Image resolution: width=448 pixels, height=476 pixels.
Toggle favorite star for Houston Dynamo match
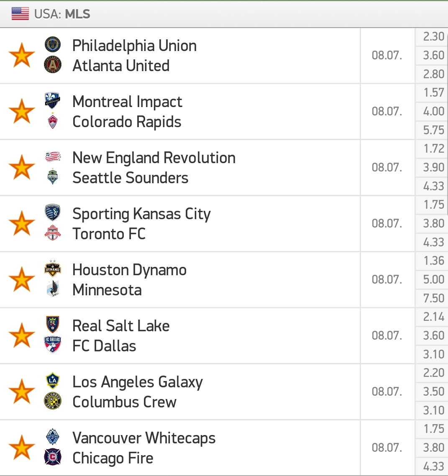(22, 279)
